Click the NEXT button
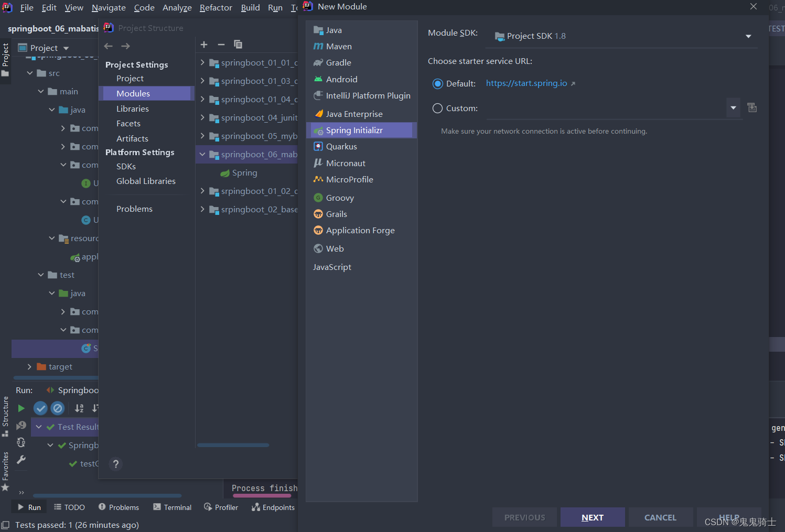 tap(593, 517)
